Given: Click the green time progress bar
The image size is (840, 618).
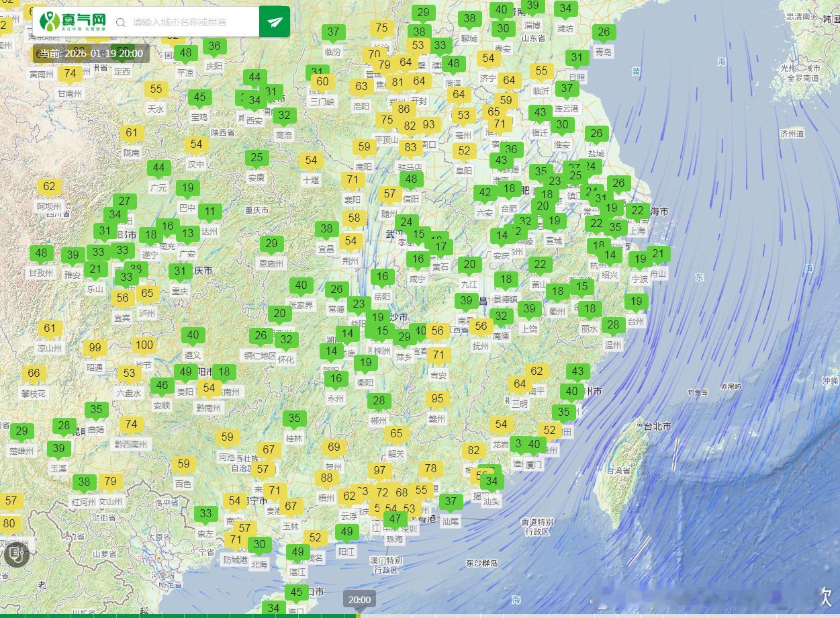Looking at the screenshot, I should tap(179, 615).
